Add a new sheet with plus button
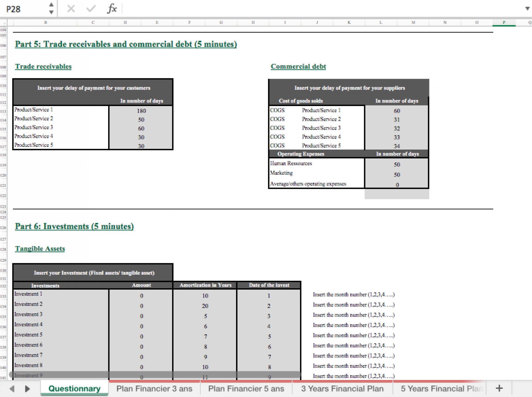 (x=499, y=388)
